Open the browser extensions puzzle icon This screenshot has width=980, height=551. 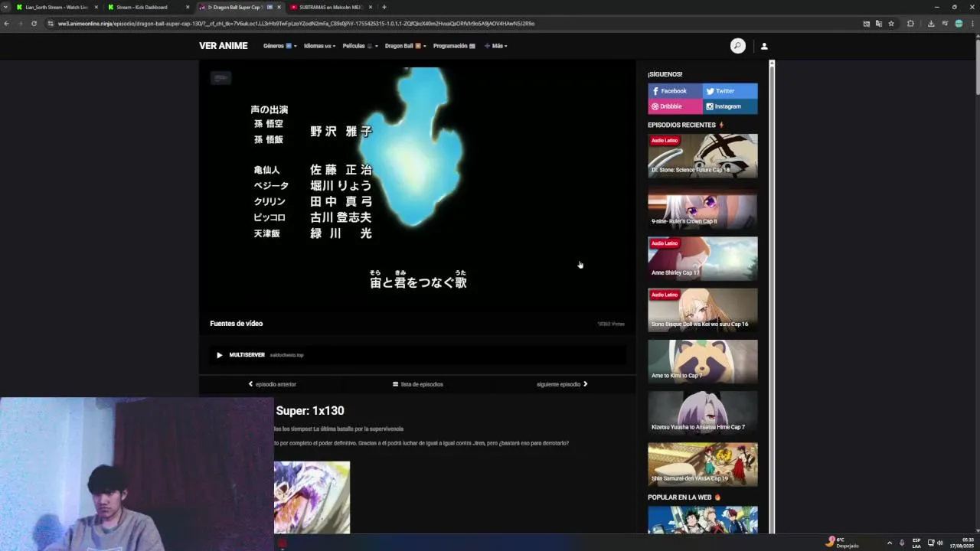[x=910, y=24]
